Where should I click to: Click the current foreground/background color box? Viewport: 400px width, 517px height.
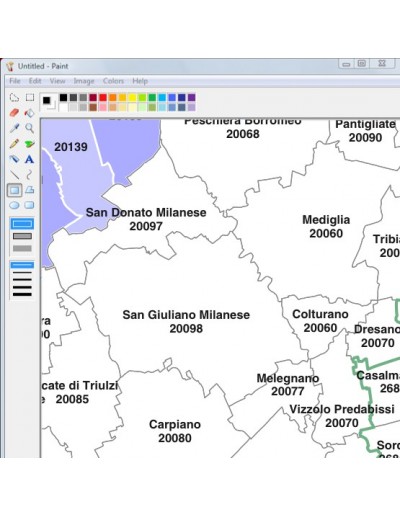[x=49, y=102]
